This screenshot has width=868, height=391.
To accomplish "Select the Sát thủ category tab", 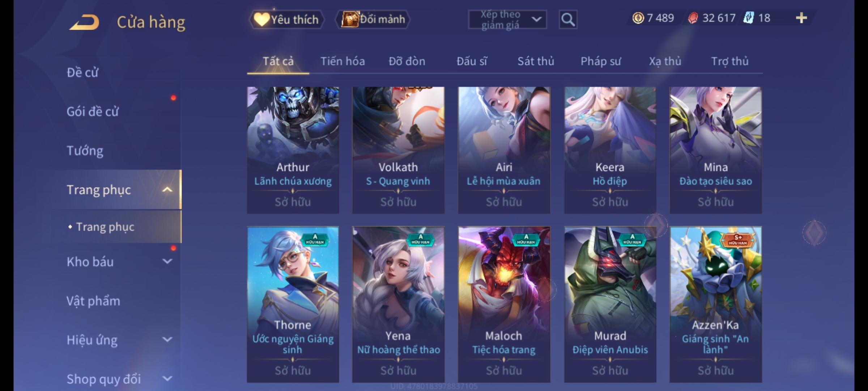I will tap(536, 61).
